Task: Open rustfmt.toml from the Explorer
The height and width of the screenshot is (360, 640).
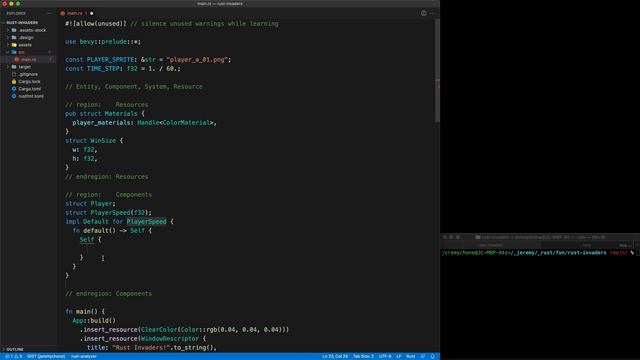Action: click(31, 96)
